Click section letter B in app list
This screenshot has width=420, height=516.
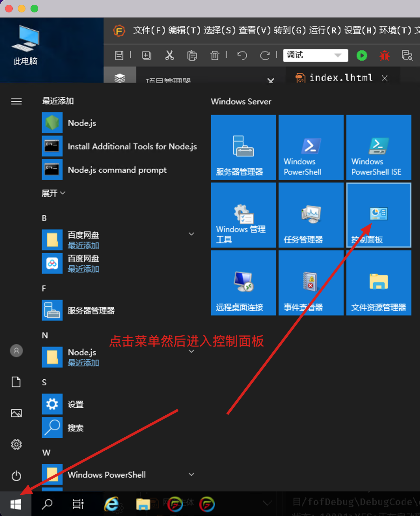[x=44, y=218]
